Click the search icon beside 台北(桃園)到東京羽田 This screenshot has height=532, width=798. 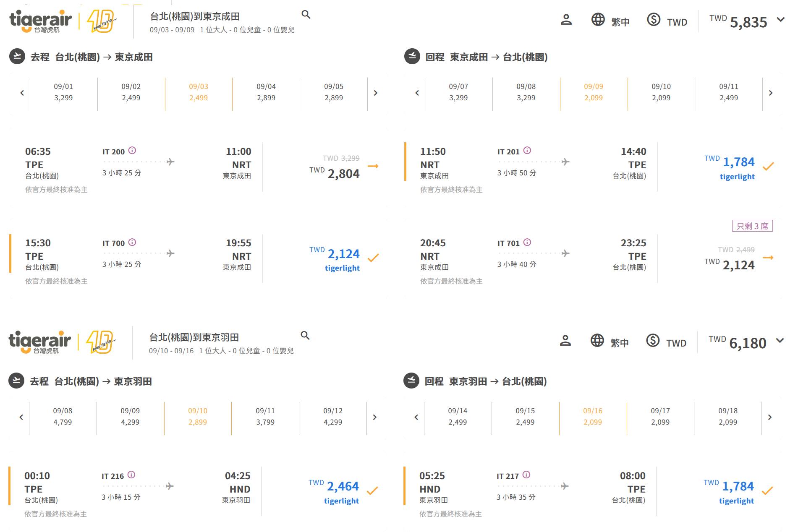tap(305, 336)
